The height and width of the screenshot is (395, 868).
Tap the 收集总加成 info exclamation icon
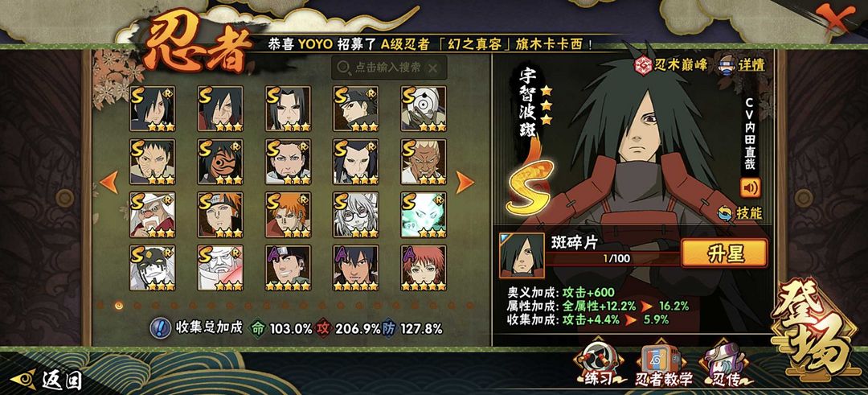(161, 328)
